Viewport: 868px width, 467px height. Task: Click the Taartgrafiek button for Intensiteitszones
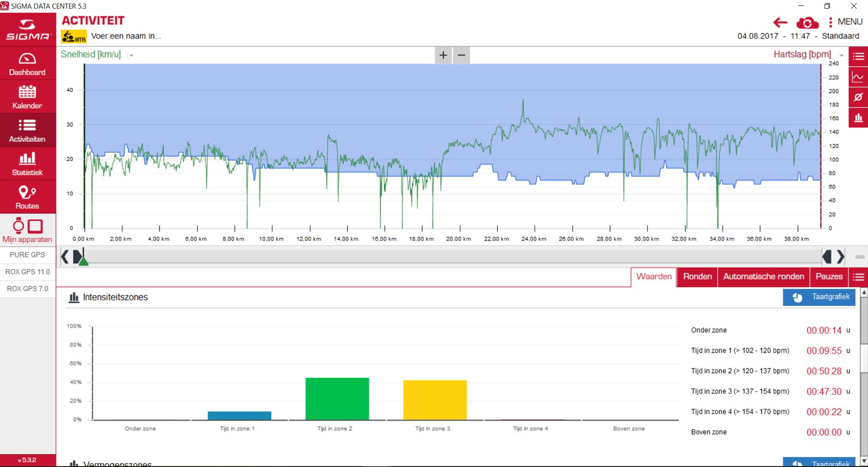tap(819, 297)
